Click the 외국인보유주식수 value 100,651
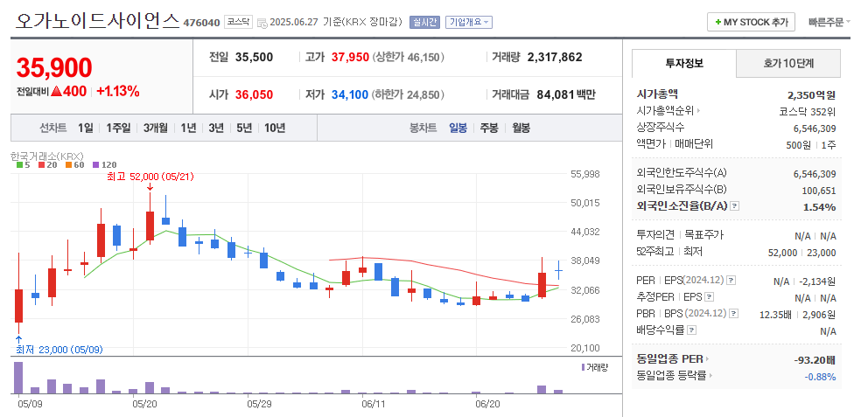Image resolution: width=868 pixels, height=417 pixels. [819, 191]
